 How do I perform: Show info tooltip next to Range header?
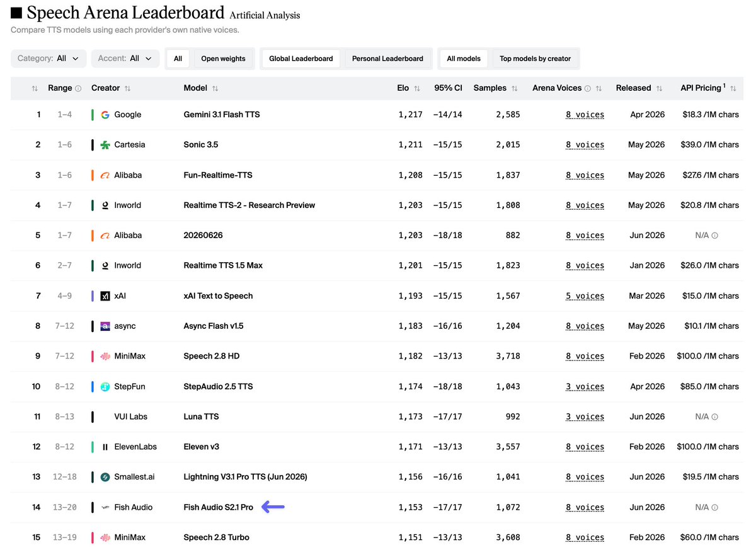pyautogui.click(x=78, y=89)
